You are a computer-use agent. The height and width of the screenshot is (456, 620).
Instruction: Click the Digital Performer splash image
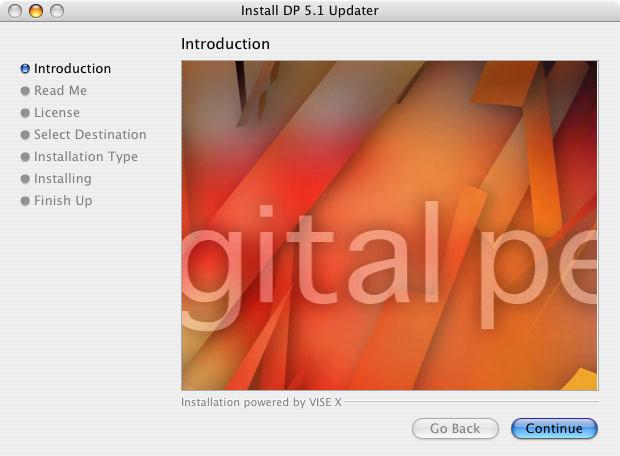point(390,225)
